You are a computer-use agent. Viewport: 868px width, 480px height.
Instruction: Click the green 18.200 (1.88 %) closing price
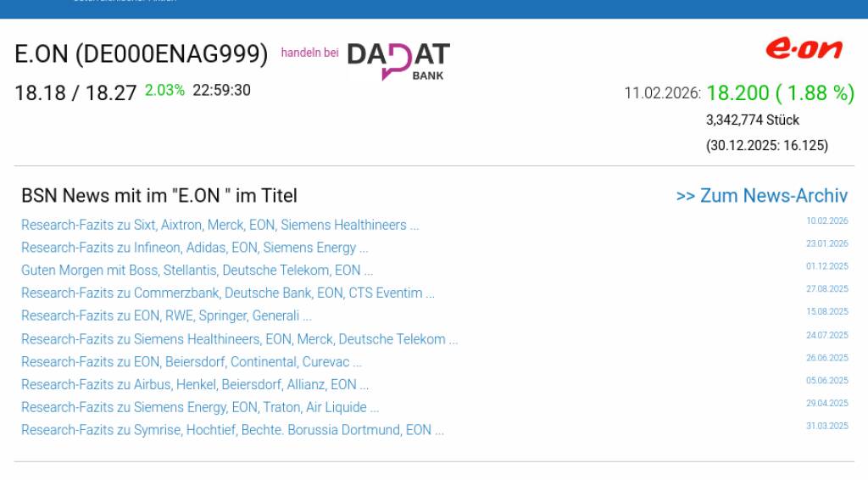click(x=780, y=93)
